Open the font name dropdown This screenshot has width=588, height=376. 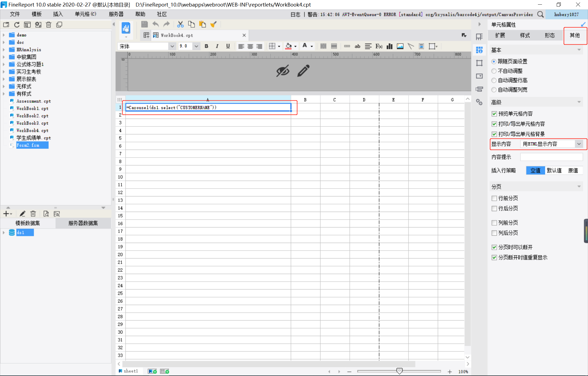(x=172, y=46)
